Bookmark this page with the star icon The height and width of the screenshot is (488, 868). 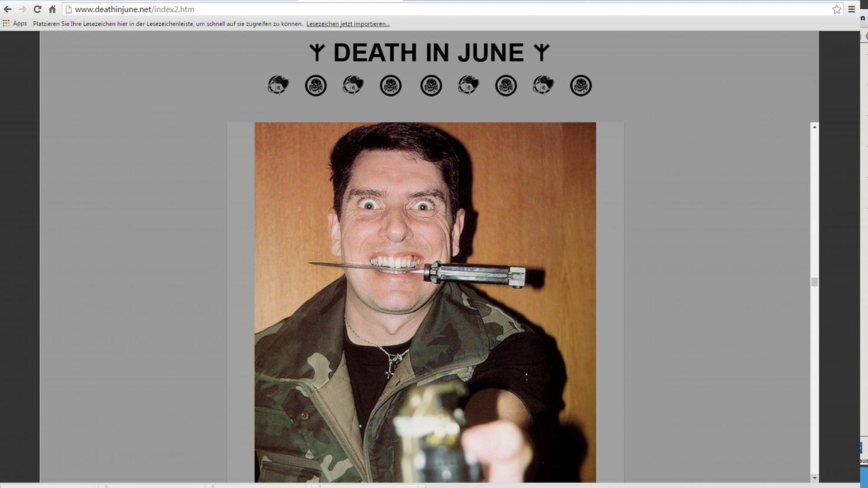[837, 9]
